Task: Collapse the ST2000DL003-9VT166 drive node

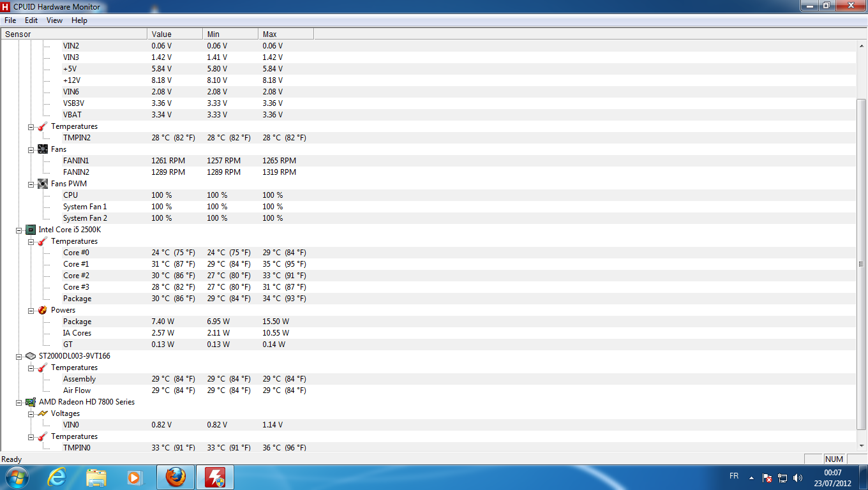Action: (19, 356)
